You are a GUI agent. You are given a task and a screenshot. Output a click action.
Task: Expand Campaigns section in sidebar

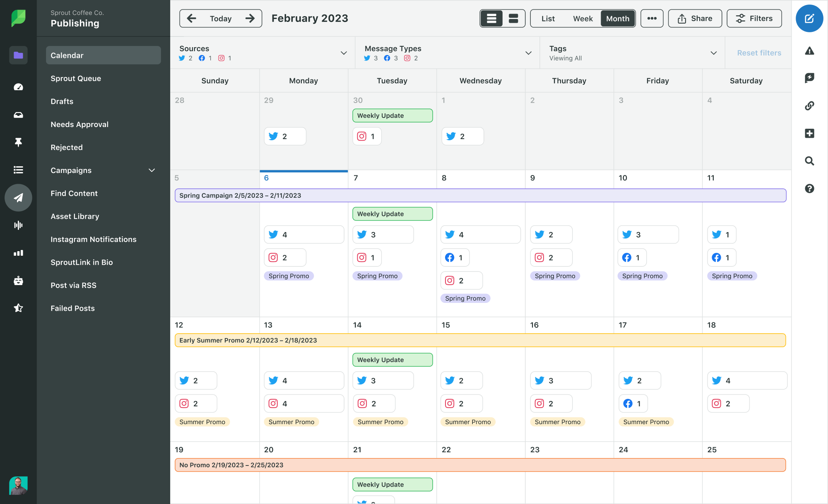(x=152, y=170)
